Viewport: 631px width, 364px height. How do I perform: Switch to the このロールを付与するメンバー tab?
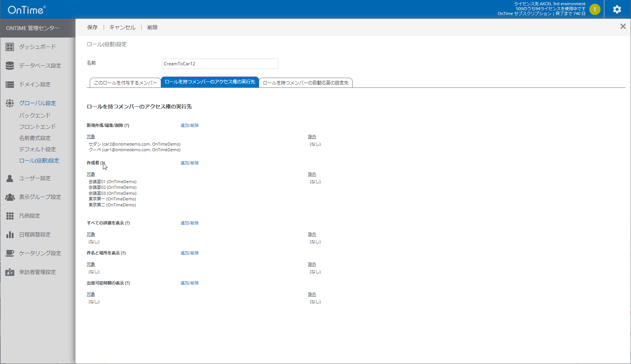click(x=125, y=82)
